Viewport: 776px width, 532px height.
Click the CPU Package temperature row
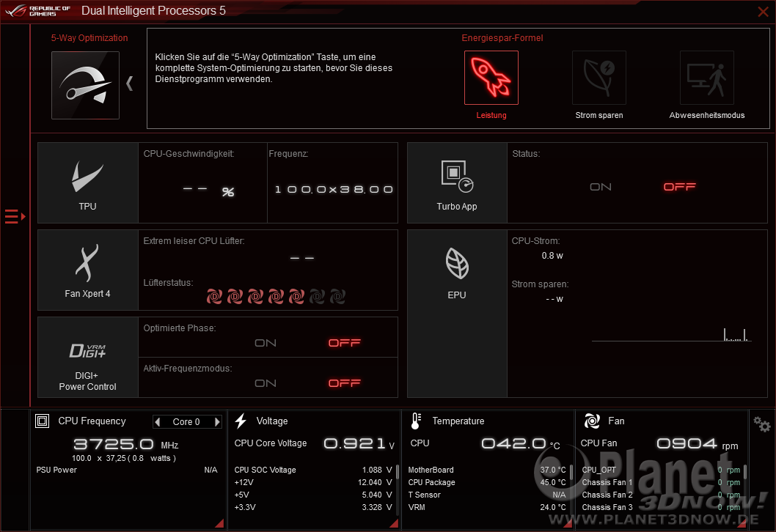point(487,482)
